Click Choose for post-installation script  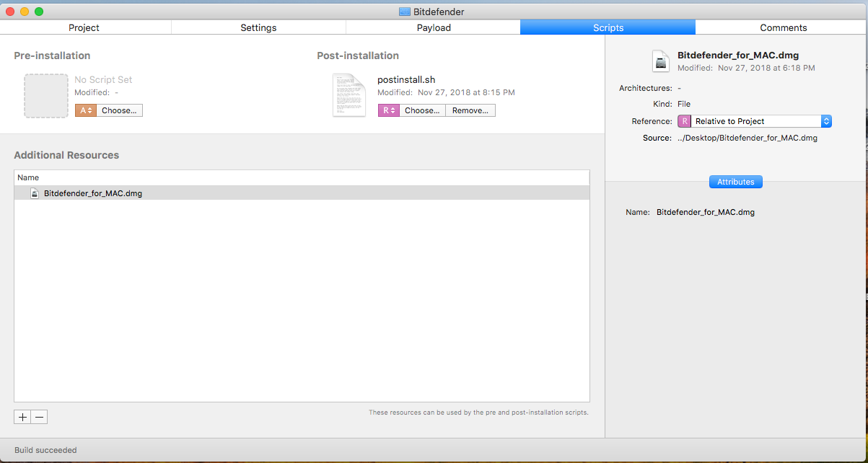(422, 110)
